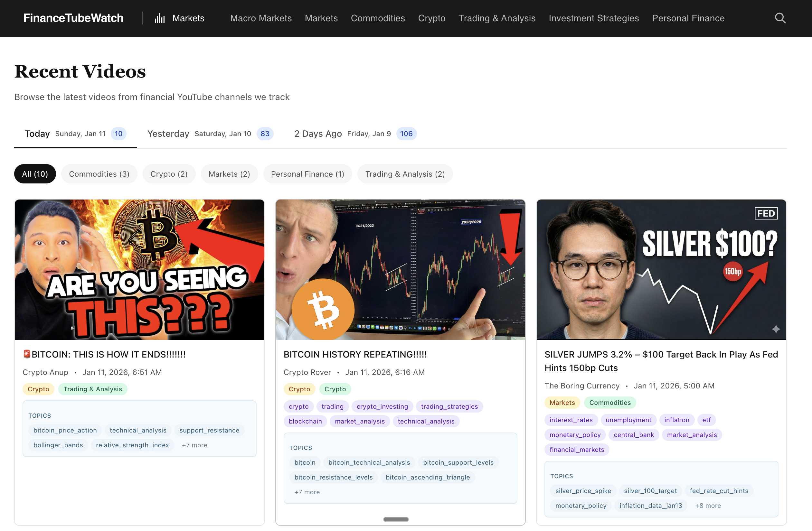Click the inflation tag on the silver video
Screen dimensions: 812x531
[676, 420]
